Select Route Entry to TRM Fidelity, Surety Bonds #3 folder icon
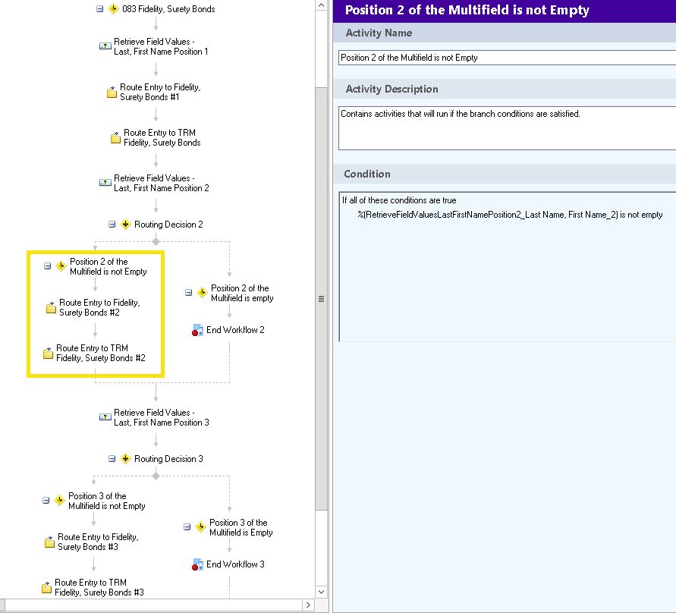 pos(46,587)
